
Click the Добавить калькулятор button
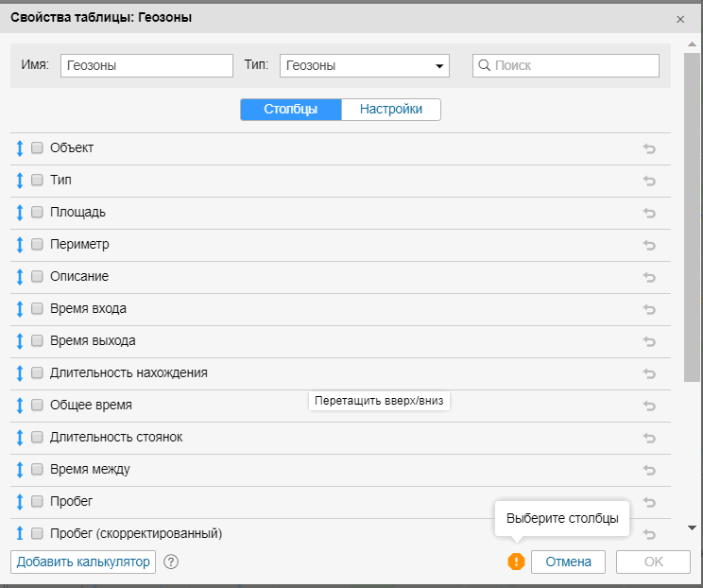(x=83, y=562)
